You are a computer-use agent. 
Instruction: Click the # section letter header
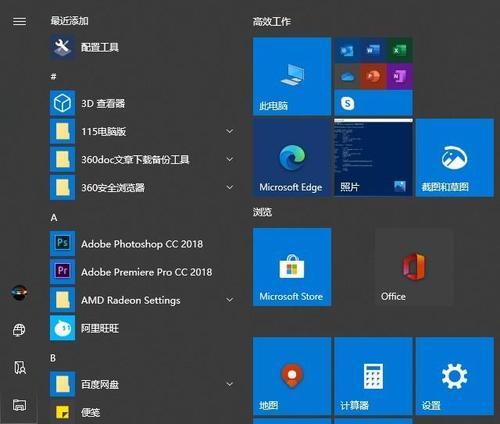[x=53, y=77]
